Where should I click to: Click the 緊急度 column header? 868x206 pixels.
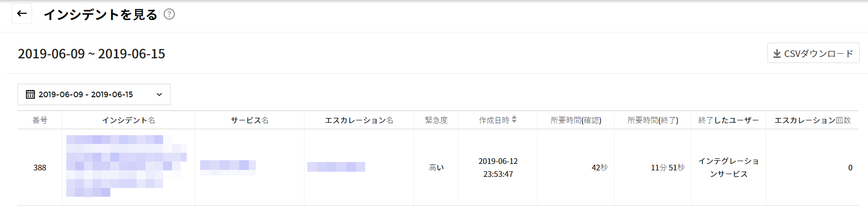click(436, 120)
